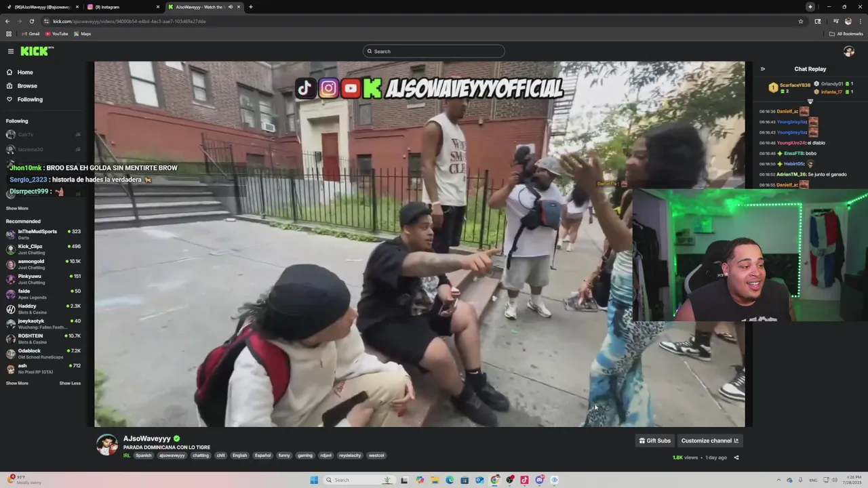The height and width of the screenshot is (488, 868).
Task: Select the westcol tag
Action: (x=376, y=455)
